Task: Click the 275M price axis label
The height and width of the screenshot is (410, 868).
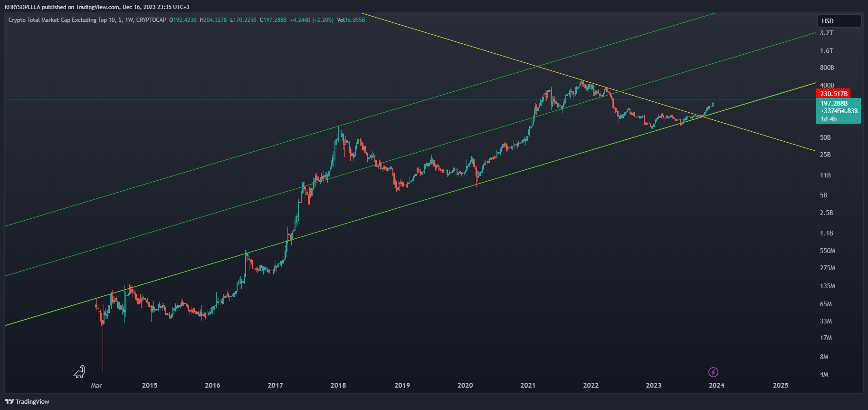Action: coord(827,268)
